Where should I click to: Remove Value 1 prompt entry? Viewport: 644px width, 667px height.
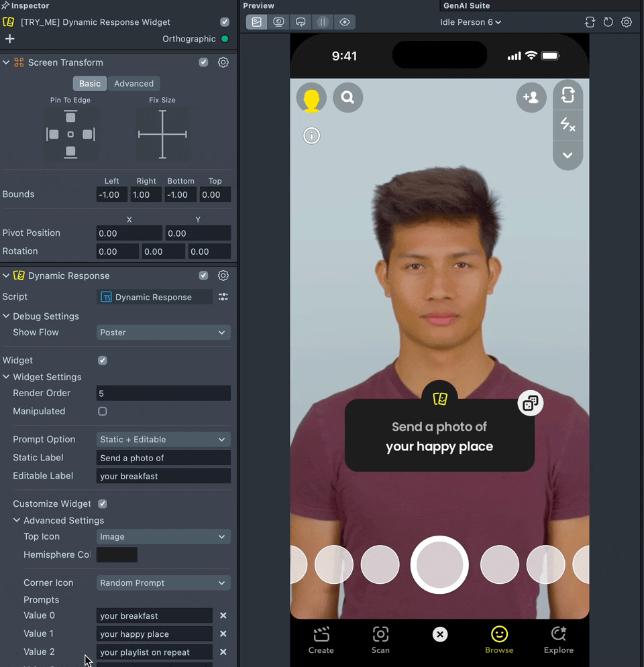tap(223, 634)
